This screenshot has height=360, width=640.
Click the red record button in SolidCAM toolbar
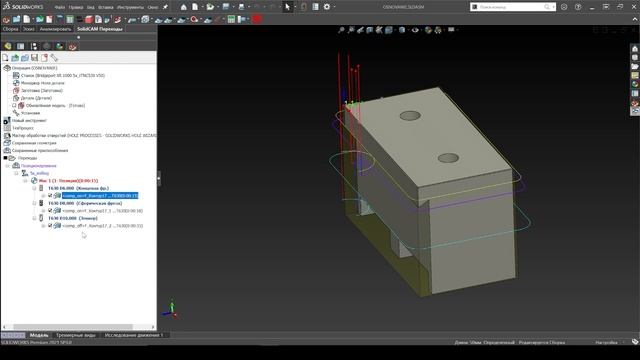[257, 19]
